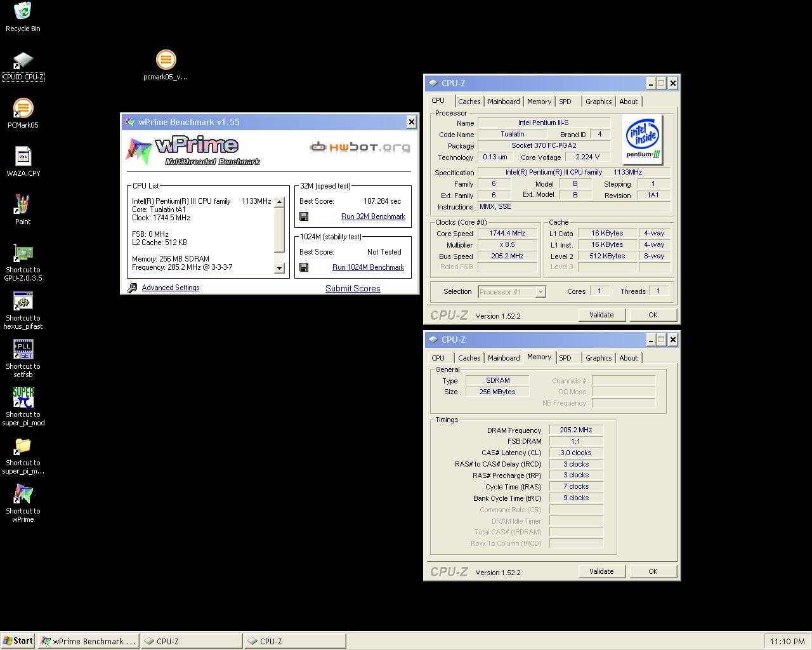Select the PCMark05 desktop icon
This screenshot has height=650, width=812.
pos(23,113)
